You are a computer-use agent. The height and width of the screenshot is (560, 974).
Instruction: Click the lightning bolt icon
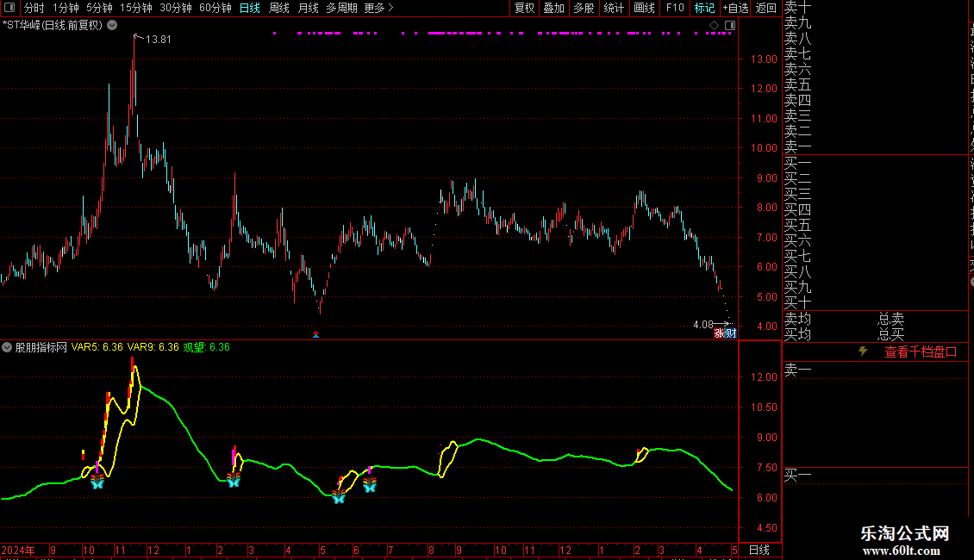coord(863,351)
